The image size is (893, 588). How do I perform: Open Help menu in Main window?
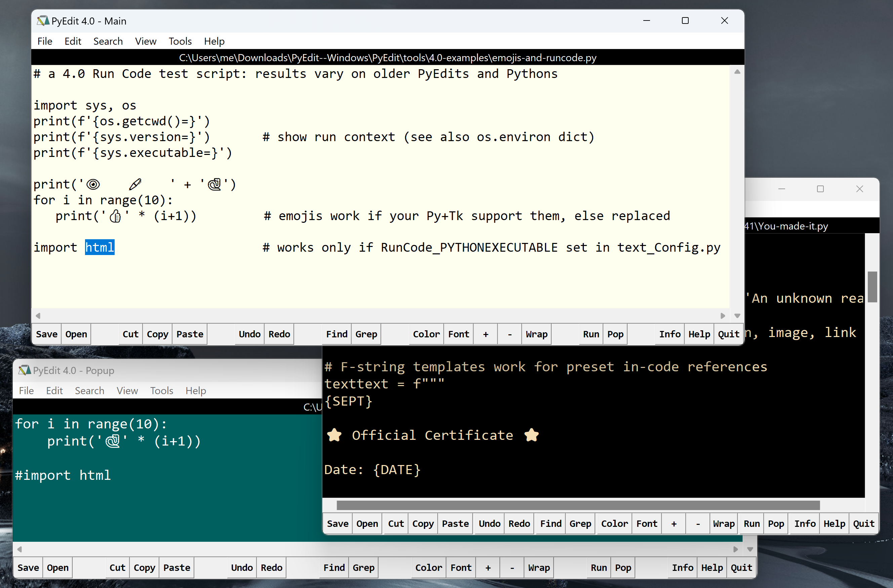(214, 41)
